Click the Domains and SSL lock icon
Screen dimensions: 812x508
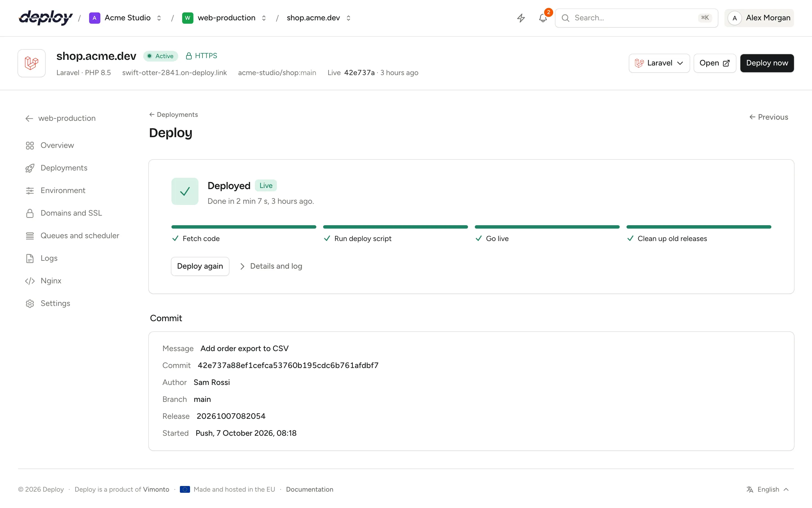tap(30, 213)
